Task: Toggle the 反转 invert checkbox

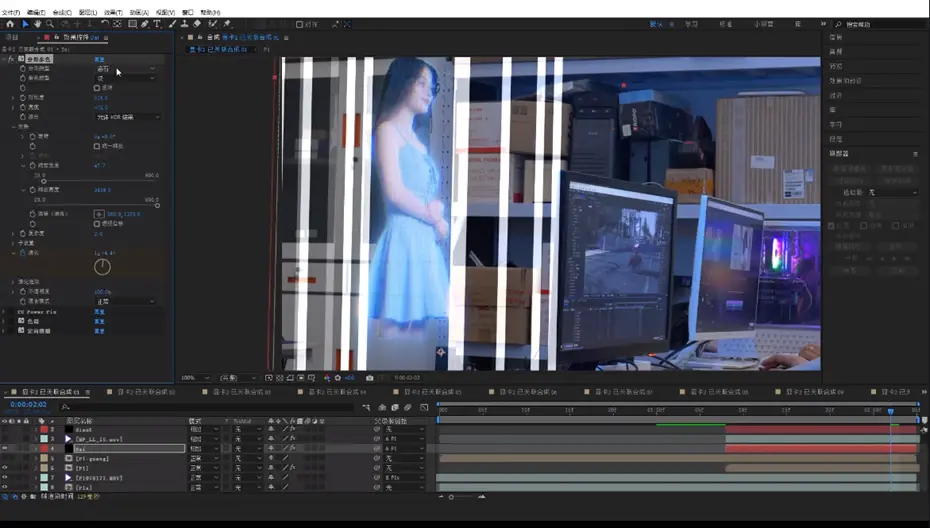Action: tap(97, 88)
